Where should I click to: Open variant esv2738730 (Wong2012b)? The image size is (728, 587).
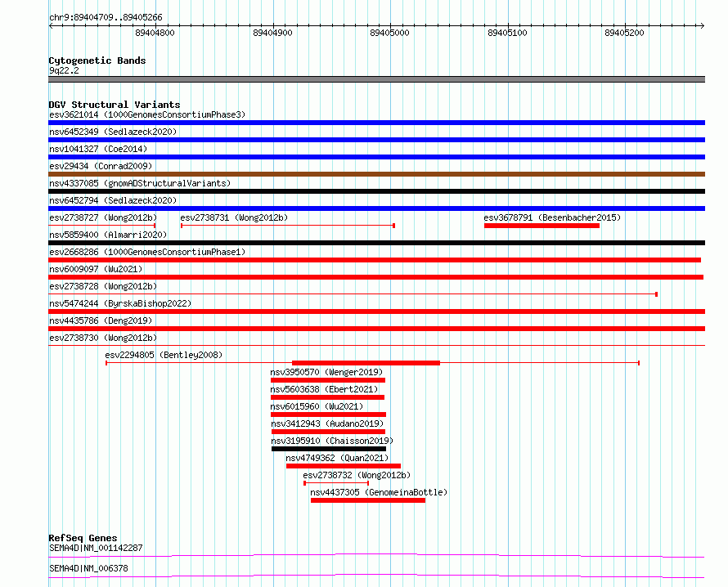(x=103, y=338)
